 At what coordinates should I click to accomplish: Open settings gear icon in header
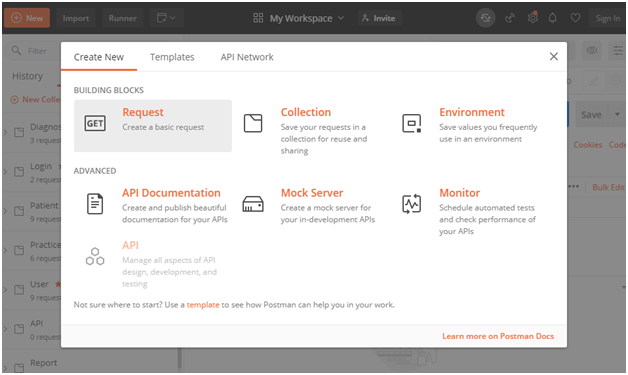[533, 18]
